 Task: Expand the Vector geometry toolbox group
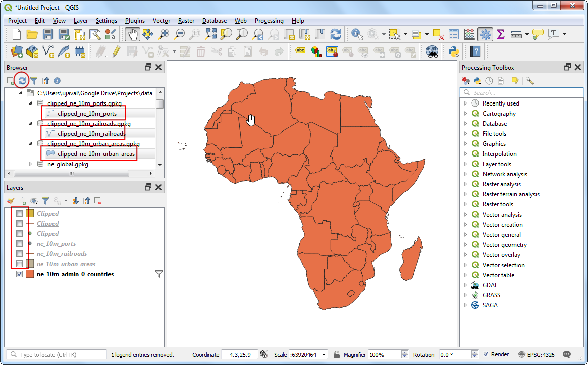465,245
